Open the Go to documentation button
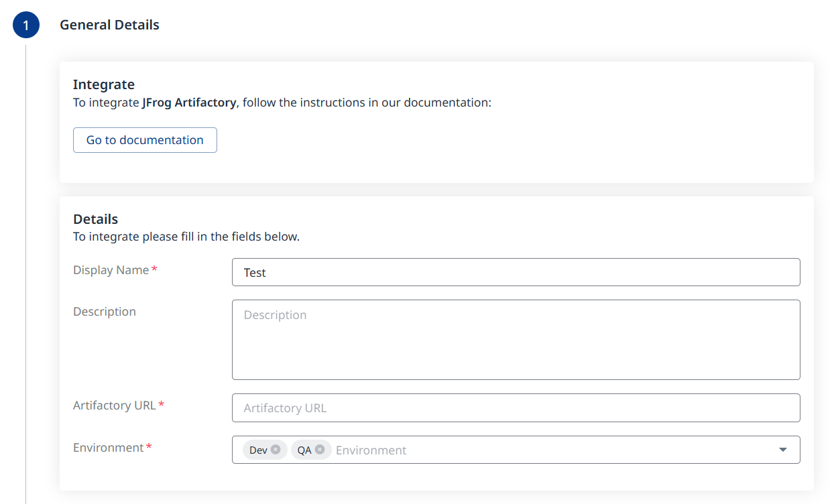 pyautogui.click(x=145, y=140)
